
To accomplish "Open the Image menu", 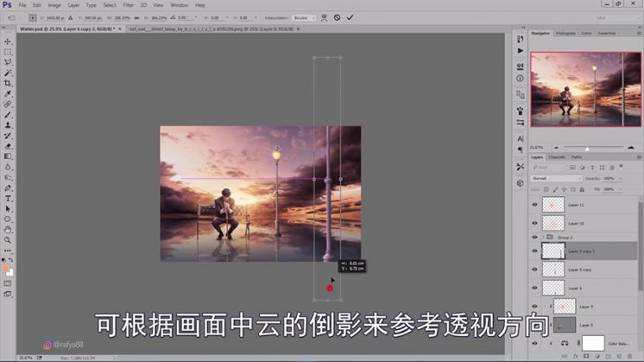I will click(x=54, y=5).
